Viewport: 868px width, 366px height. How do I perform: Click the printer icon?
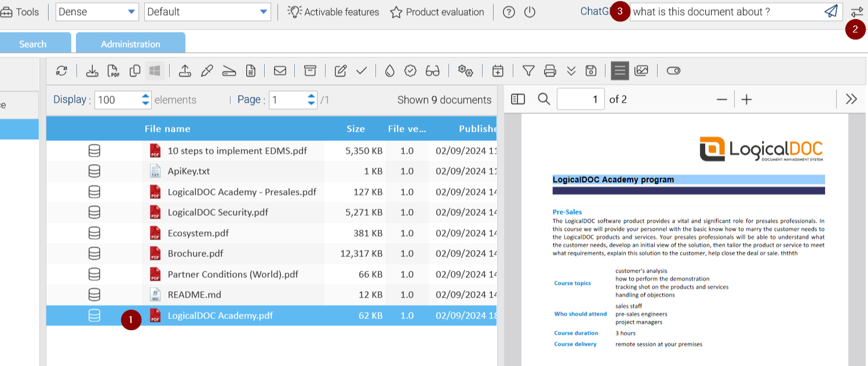550,71
